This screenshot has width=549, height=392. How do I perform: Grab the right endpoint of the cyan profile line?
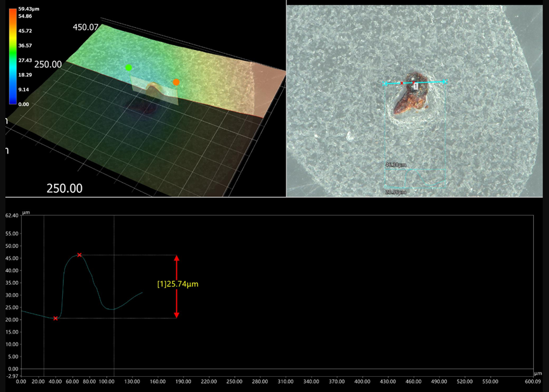tap(444, 82)
